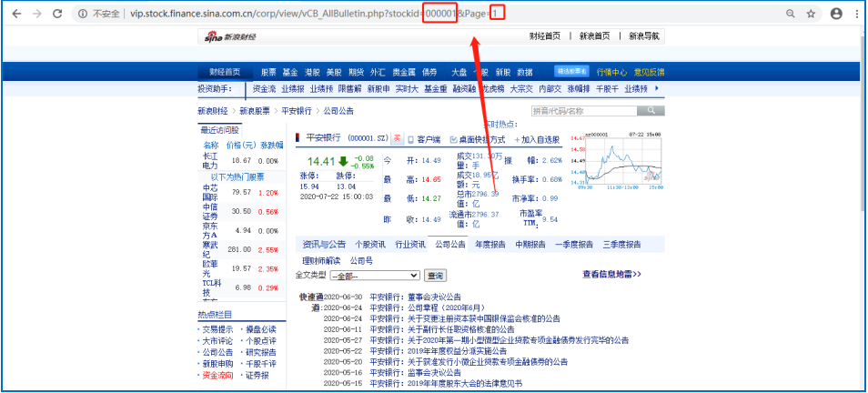This screenshot has height=393, width=868.
Task: Bookmark this page with the star icon
Action: (x=811, y=14)
